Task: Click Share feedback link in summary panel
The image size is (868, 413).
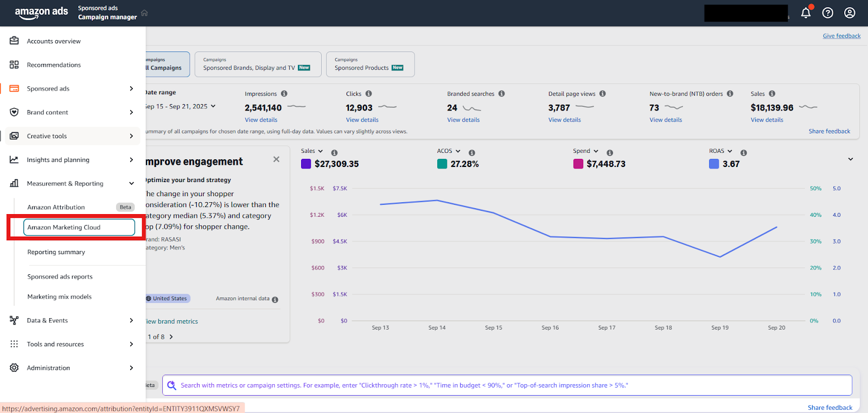Action: (x=829, y=131)
